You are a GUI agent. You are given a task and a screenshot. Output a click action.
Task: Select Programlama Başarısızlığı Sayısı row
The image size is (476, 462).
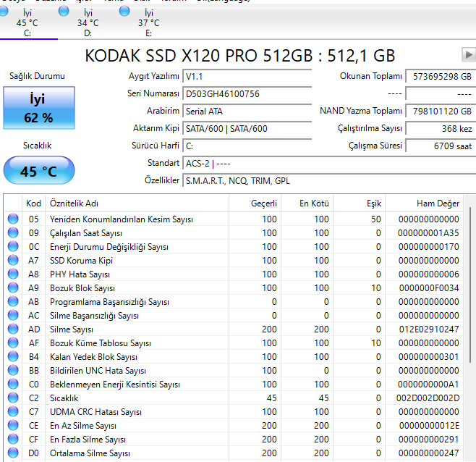[233, 302]
